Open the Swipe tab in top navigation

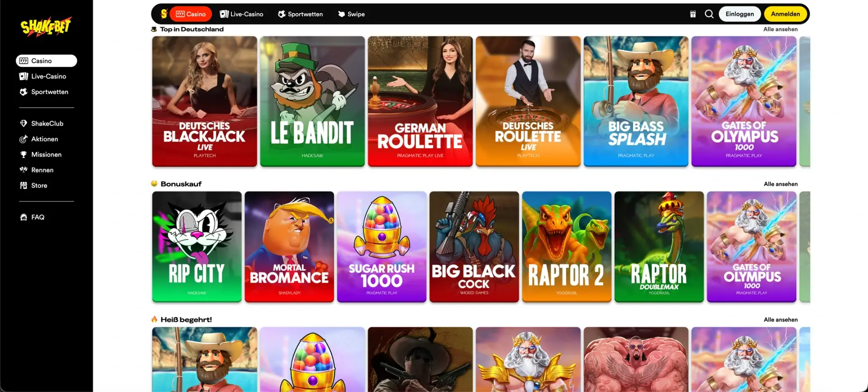(351, 14)
